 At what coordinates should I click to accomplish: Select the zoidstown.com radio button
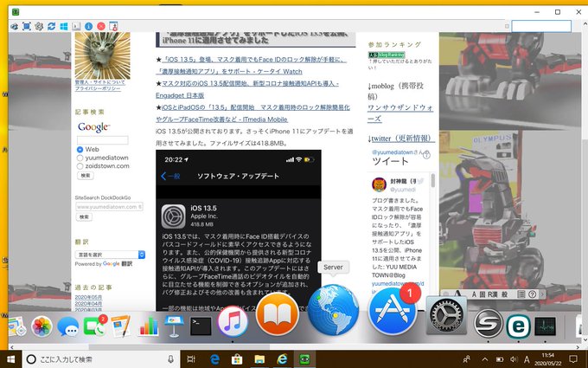(x=80, y=166)
